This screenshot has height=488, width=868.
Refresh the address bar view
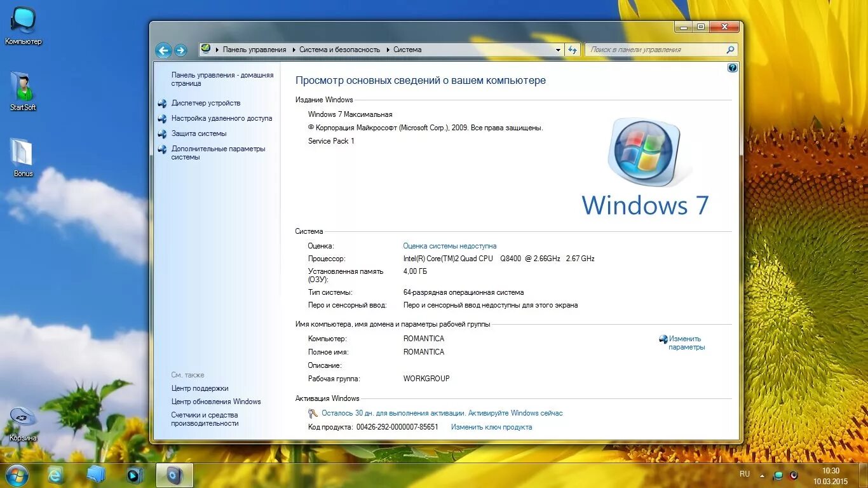click(x=573, y=50)
